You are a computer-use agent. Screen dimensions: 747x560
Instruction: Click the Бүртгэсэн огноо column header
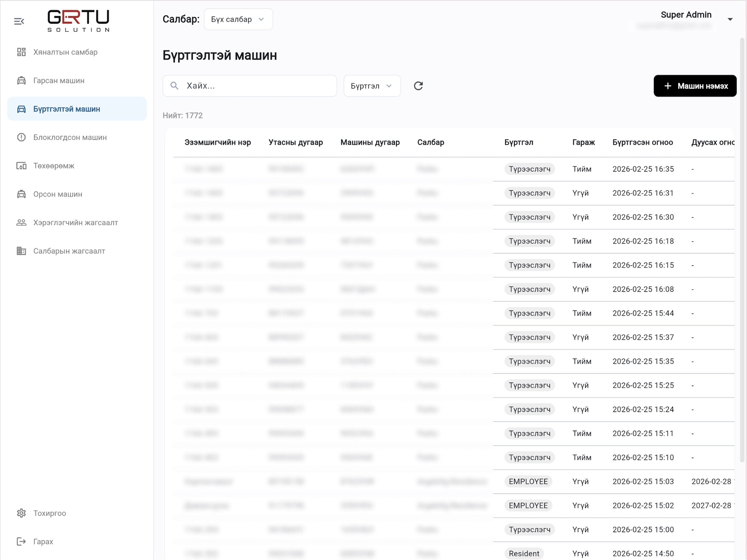click(x=643, y=142)
